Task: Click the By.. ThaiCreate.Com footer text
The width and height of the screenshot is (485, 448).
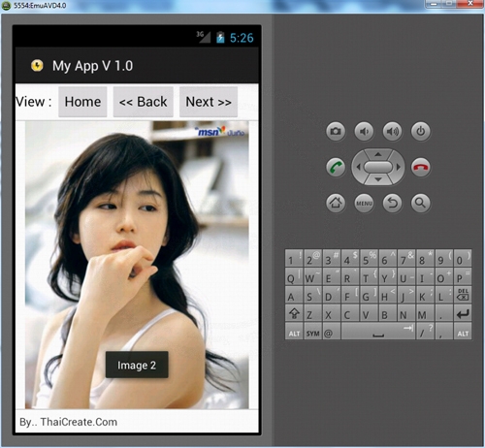Action: (x=68, y=422)
